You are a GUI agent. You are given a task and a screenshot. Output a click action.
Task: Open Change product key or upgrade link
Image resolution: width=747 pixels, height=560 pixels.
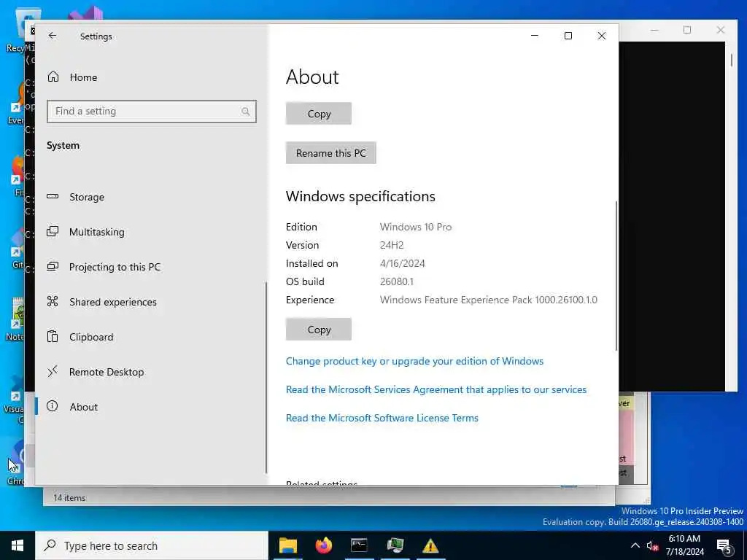[x=414, y=361]
